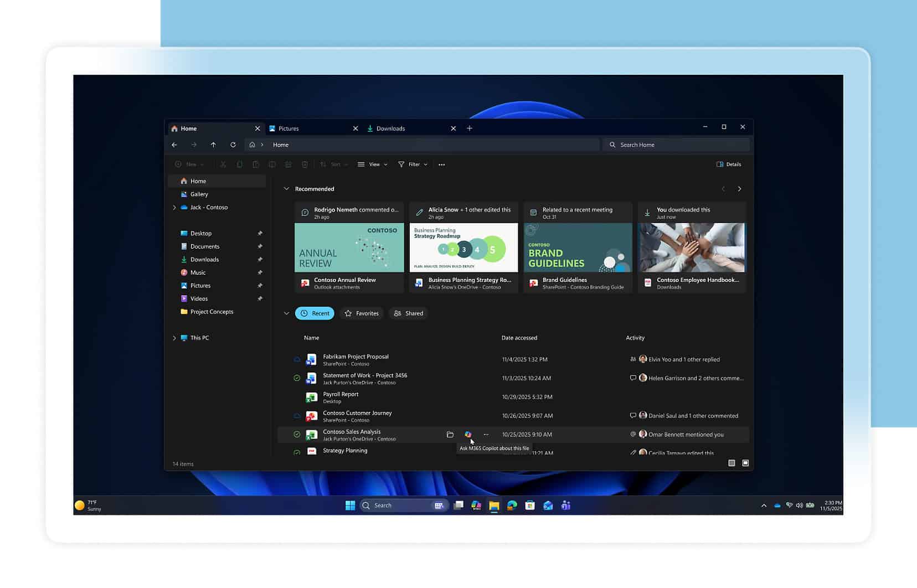This screenshot has width=917, height=588.
Task: Open the Filter dropdown
Action: click(x=413, y=164)
